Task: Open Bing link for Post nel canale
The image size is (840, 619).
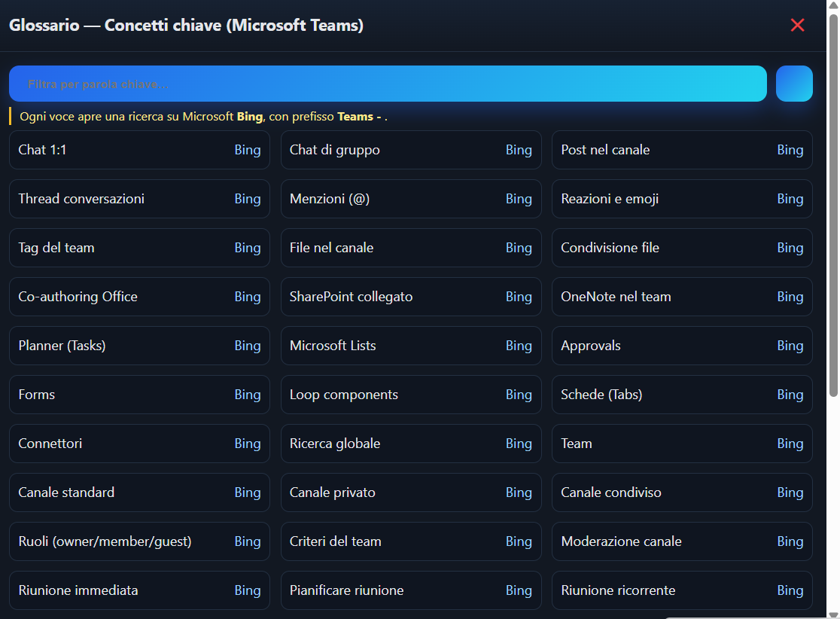Action: pos(790,150)
